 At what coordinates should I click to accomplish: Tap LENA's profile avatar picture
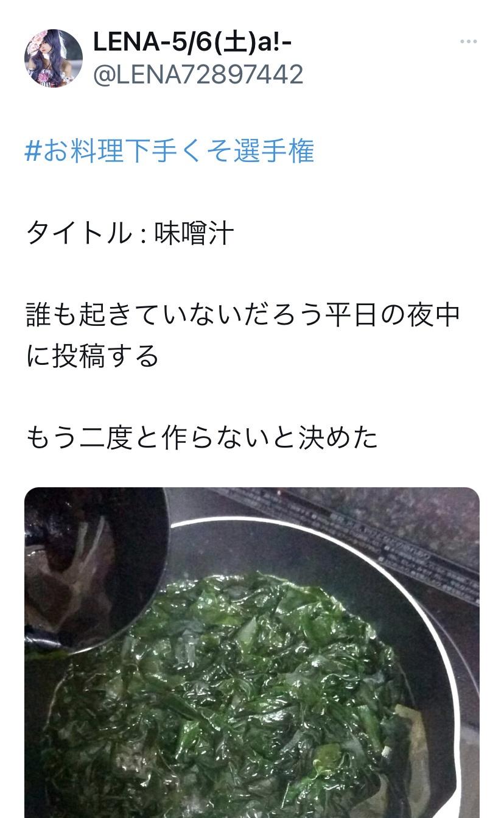(54, 58)
